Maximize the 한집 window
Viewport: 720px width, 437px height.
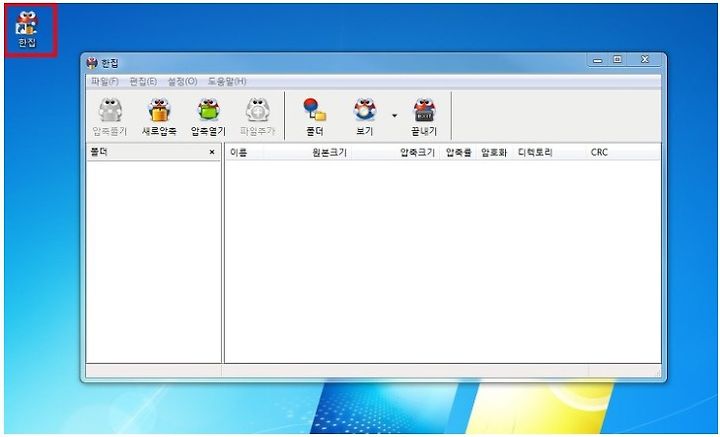click(618, 60)
